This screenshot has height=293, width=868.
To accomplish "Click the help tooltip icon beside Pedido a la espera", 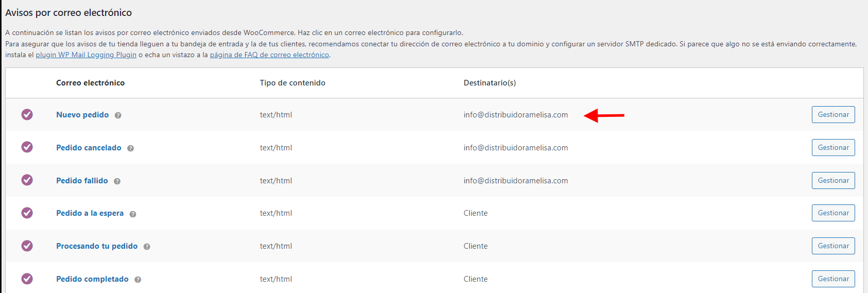I will [x=133, y=214].
